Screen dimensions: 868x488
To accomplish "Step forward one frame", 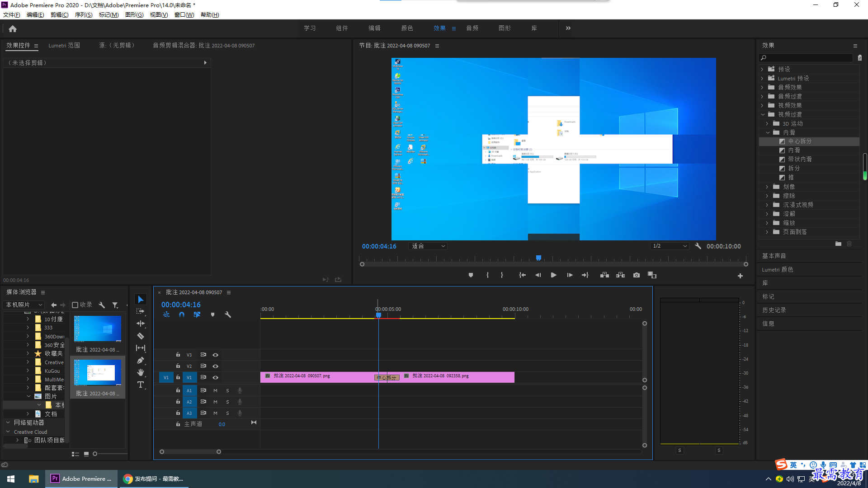I will point(570,275).
